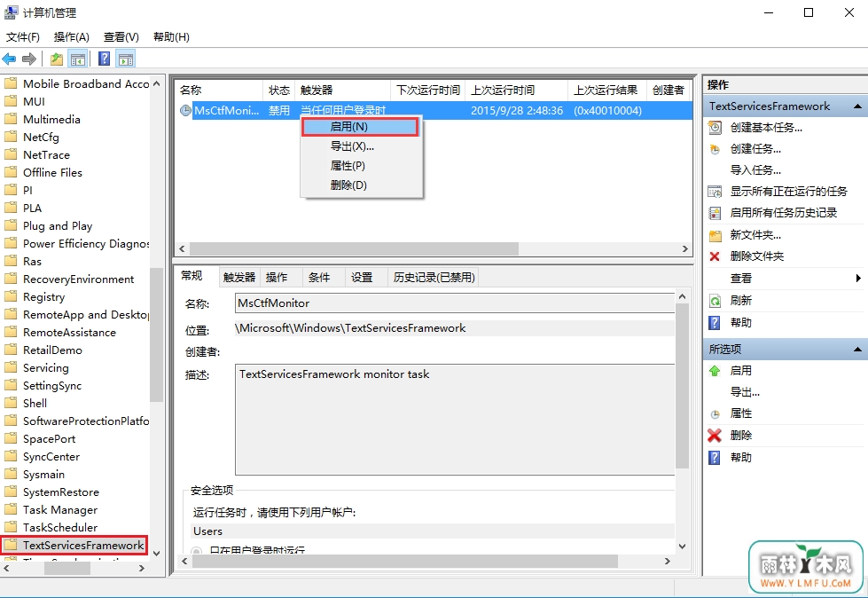Switch to the 触发器 tab

pyautogui.click(x=239, y=278)
